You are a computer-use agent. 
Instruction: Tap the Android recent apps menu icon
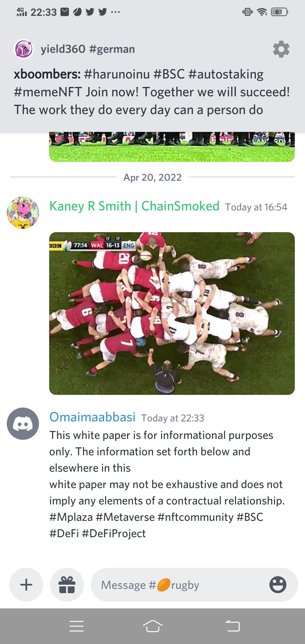point(77,626)
